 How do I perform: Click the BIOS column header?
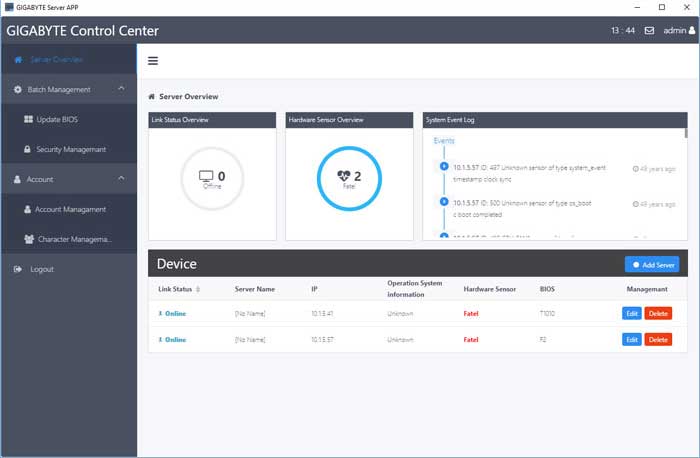coord(547,289)
